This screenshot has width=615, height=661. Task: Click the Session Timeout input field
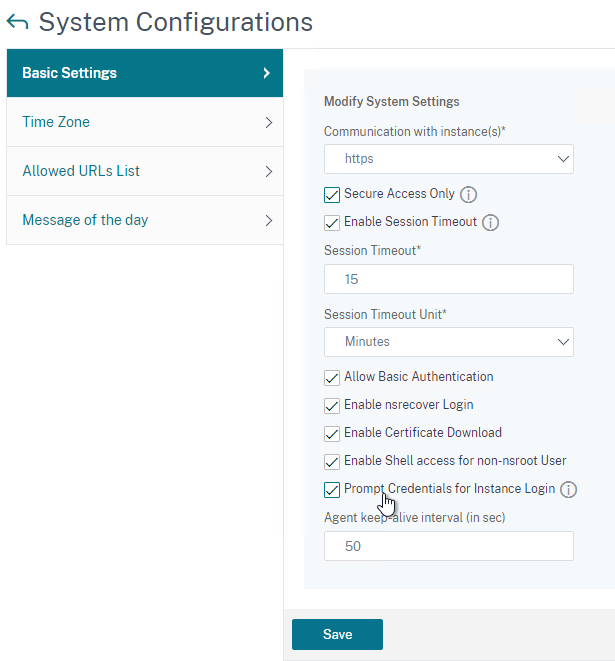[448, 279]
